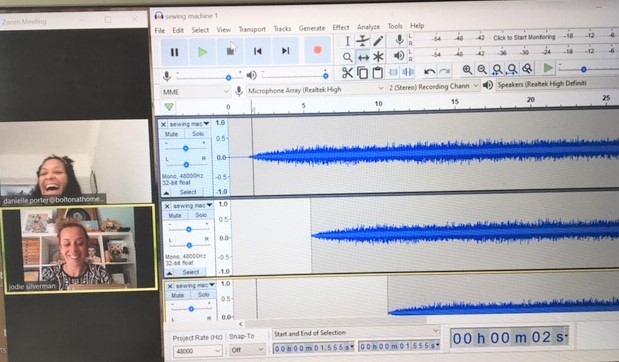
Task: Cut selection with scissors icon
Action: pos(347,73)
